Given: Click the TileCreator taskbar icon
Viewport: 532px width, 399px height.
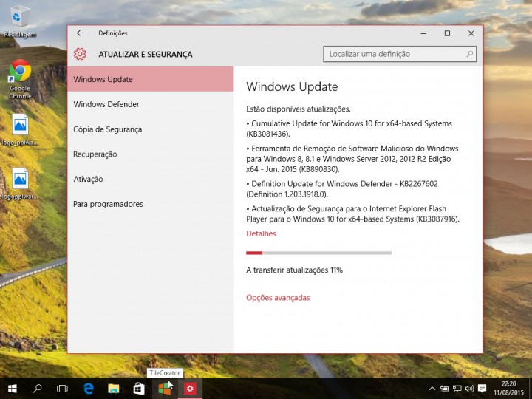Looking at the screenshot, I should coord(165,389).
